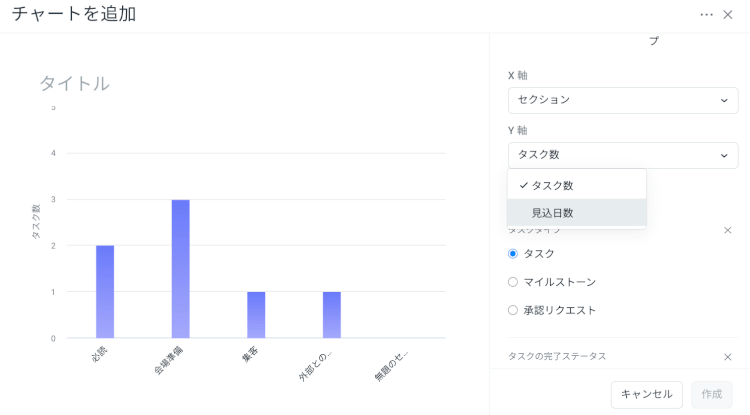Click the 必読 bar in the chart
Screen dimensions: 750x415
click(x=105, y=291)
